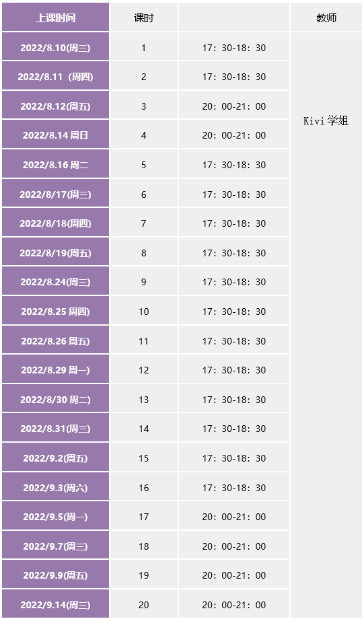Select the 2022/8.11 (周四) date cell
This screenshot has width=364, height=619.
55,76
